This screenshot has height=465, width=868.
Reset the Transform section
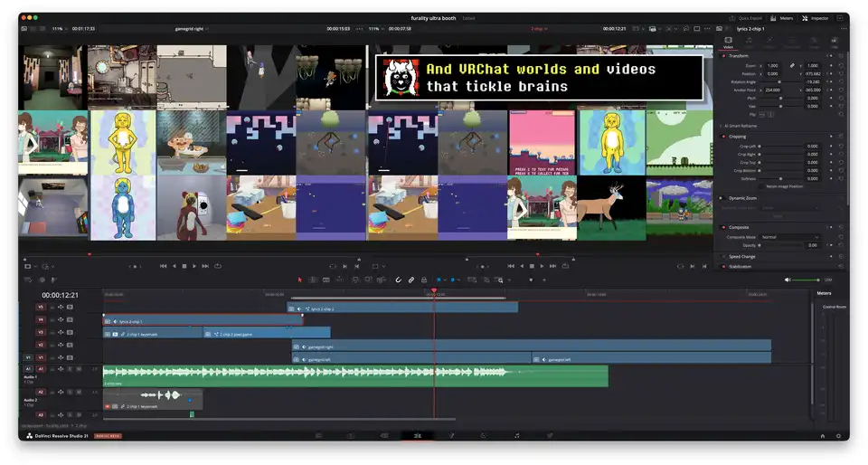pos(842,56)
